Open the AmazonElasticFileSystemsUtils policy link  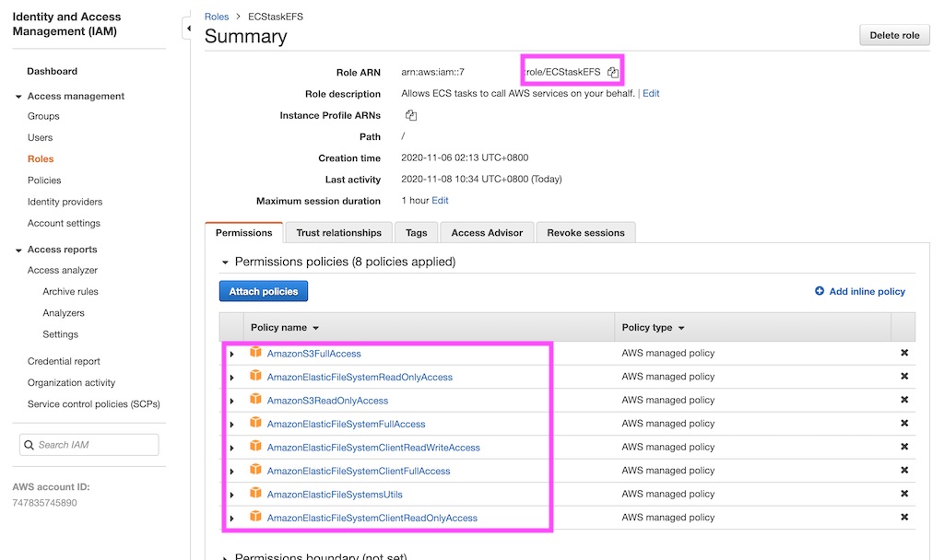point(335,495)
